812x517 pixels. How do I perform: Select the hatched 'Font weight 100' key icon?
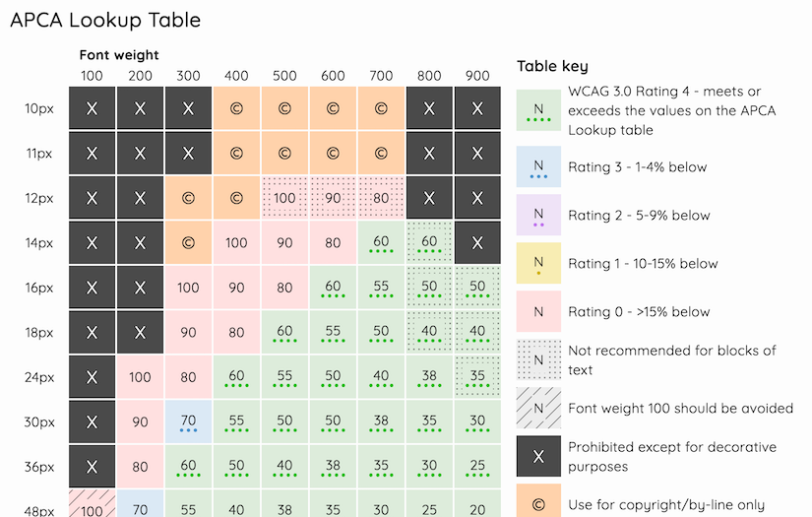point(538,408)
